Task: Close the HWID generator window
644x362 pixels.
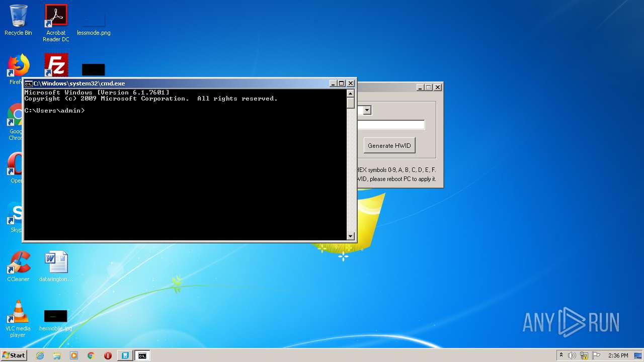Action: [x=438, y=87]
